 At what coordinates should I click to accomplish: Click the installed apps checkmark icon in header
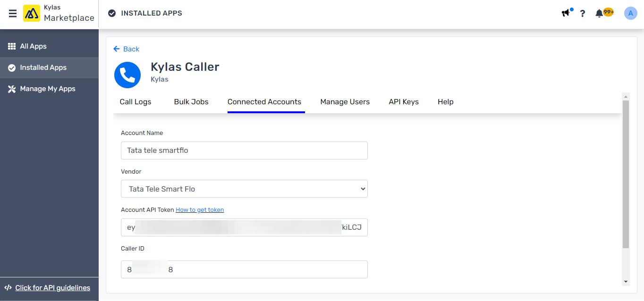coord(112,13)
